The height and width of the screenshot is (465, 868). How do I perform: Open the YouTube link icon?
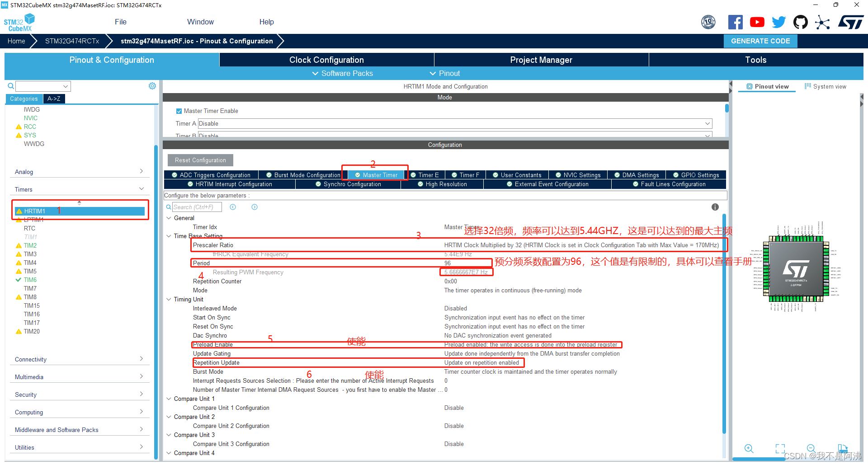pyautogui.click(x=757, y=22)
